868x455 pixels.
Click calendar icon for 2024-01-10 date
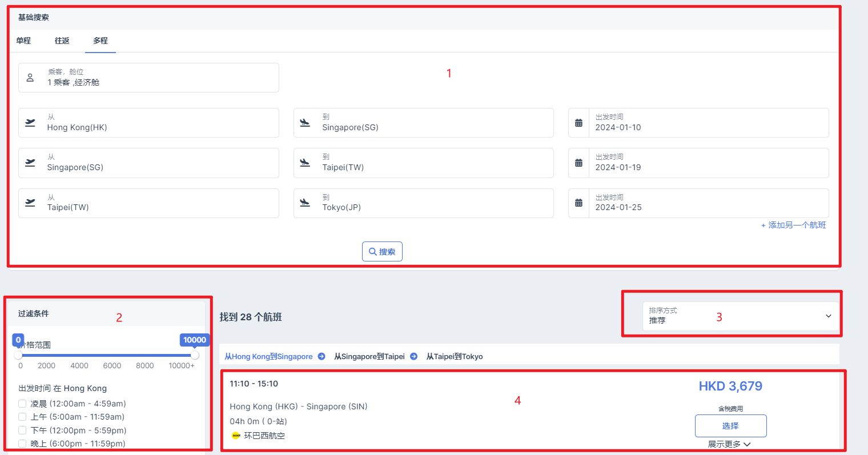(578, 123)
